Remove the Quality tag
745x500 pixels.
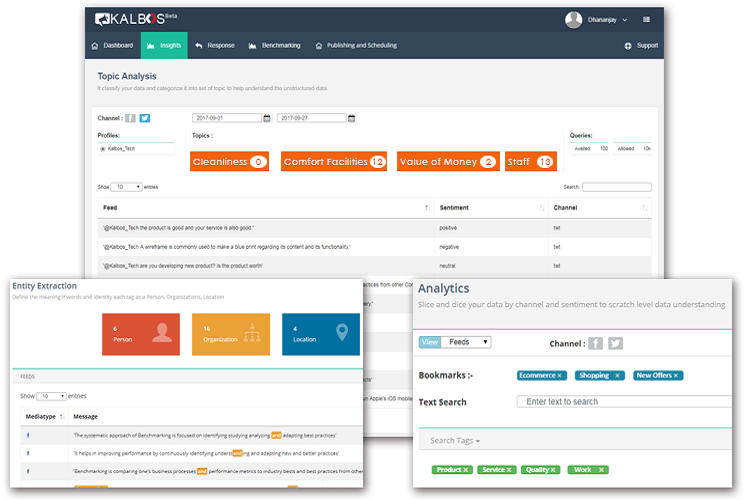pyautogui.click(x=553, y=470)
